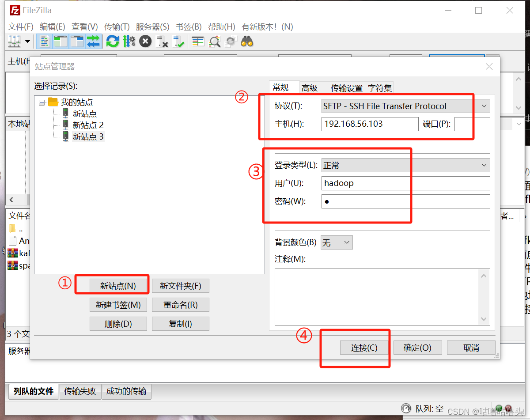Click the disconnect from server icon
This screenshot has height=420, width=530.
pos(162,42)
